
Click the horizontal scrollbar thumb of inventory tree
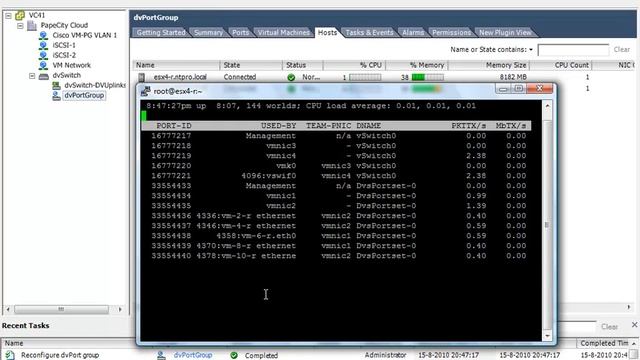point(61,309)
